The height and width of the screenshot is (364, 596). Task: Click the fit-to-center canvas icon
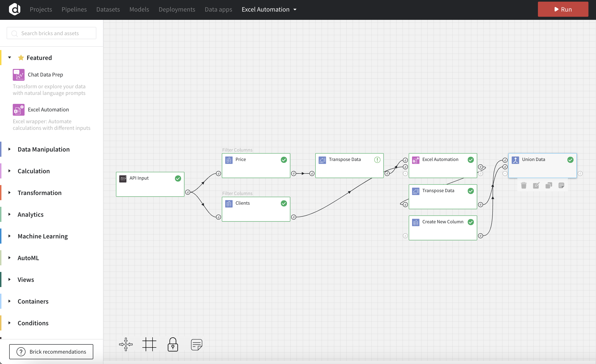[126, 344]
